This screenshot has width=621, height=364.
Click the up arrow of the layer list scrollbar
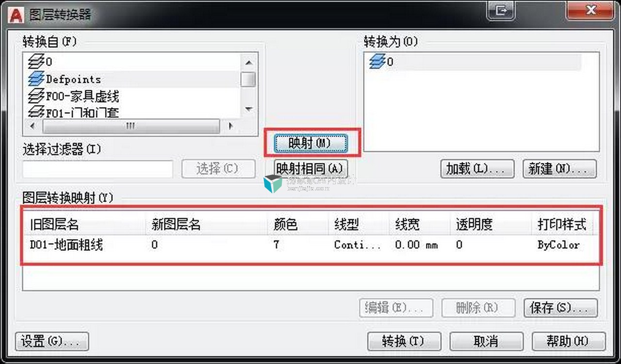pos(248,63)
